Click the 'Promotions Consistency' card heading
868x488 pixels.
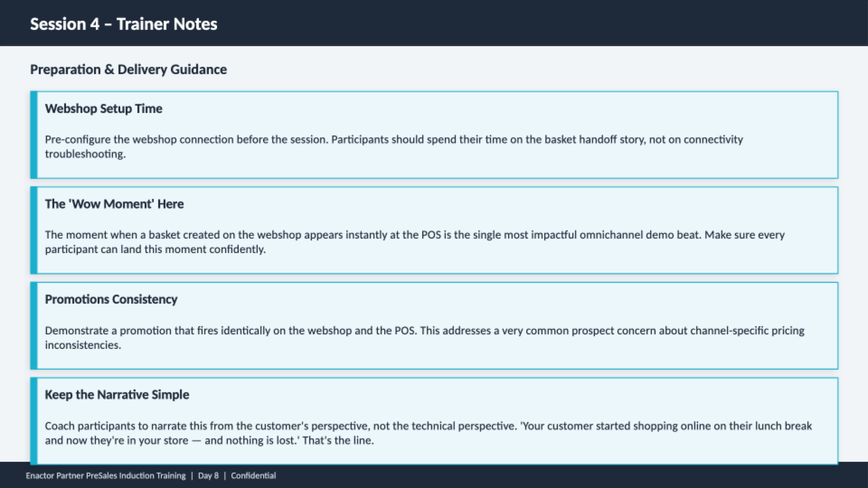111,300
